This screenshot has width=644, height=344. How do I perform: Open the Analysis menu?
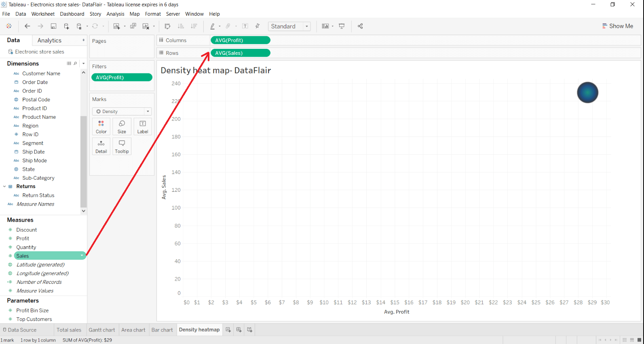115,14
